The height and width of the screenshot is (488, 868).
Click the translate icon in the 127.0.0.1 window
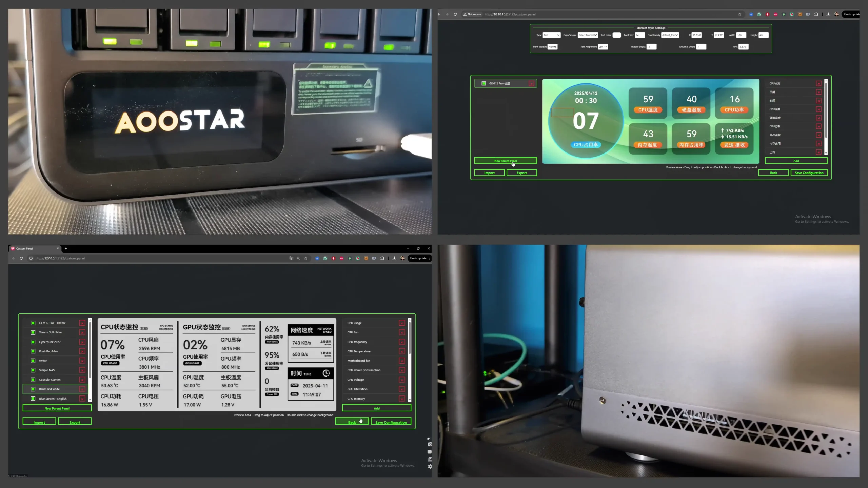[x=291, y=258]
